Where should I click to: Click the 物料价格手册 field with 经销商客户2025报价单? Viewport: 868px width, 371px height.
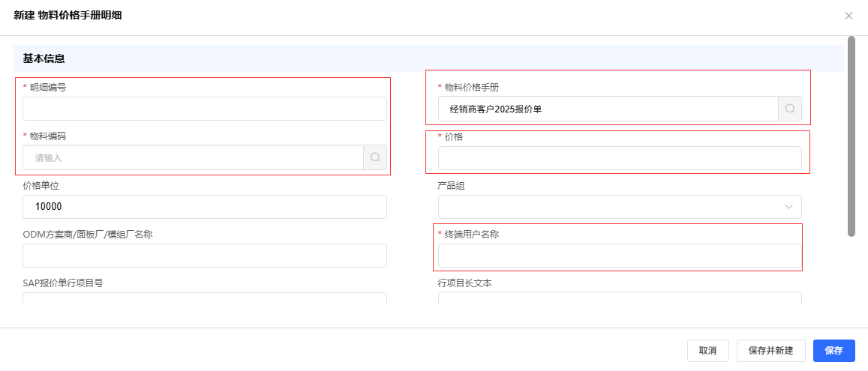click(608, 109)
